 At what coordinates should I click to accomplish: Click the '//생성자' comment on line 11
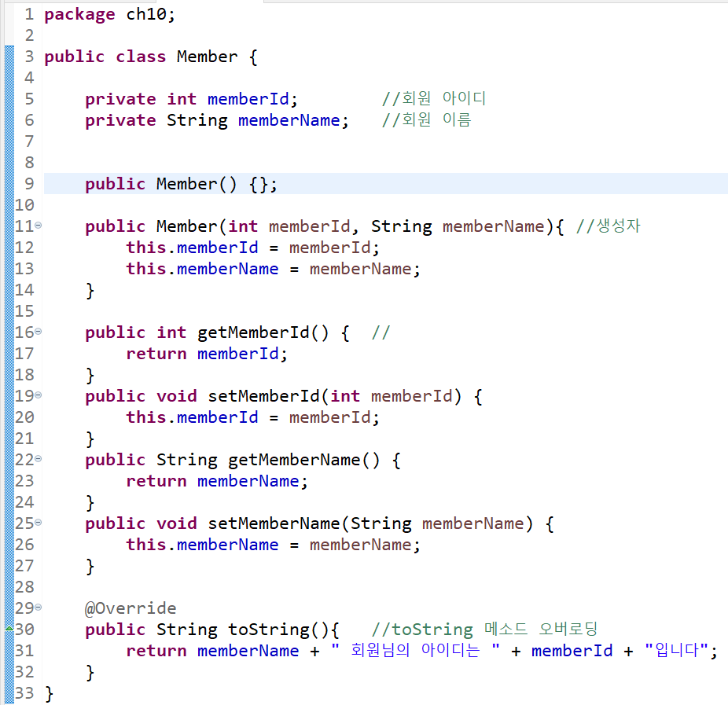608,226
